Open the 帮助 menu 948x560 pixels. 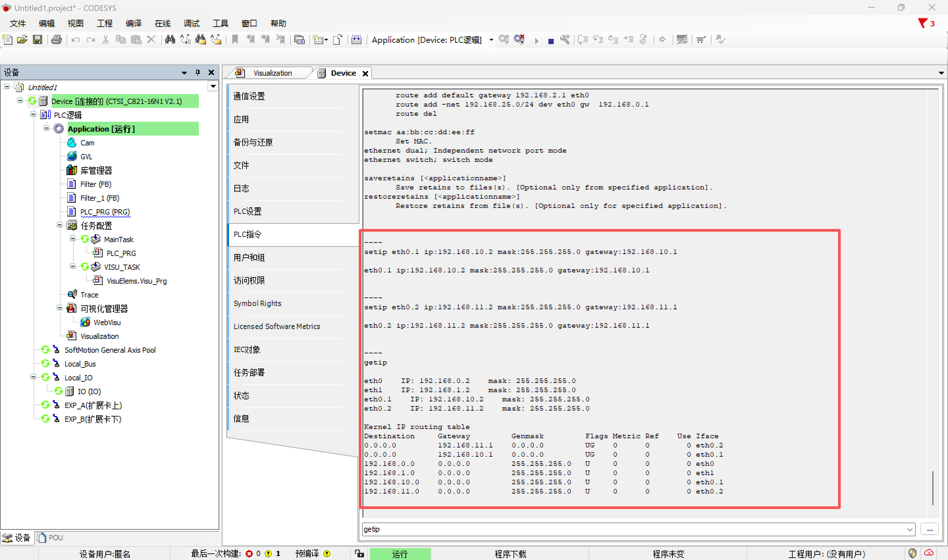click(x=278, y=23)
